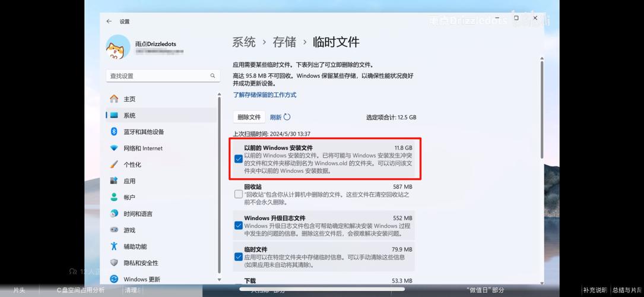Click the search magnifier icon
Viewport: 644px width, 297px height.
[212, 75]
